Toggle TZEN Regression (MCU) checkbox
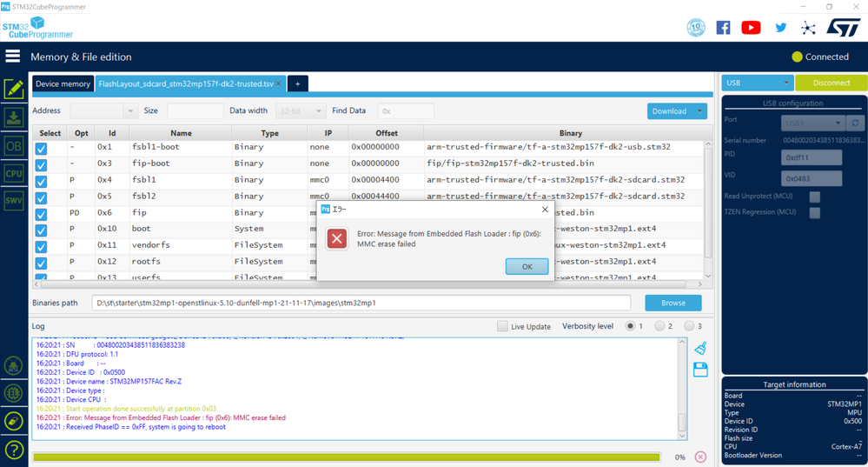This screenshot has height=467, width=868. click(815, 213)
